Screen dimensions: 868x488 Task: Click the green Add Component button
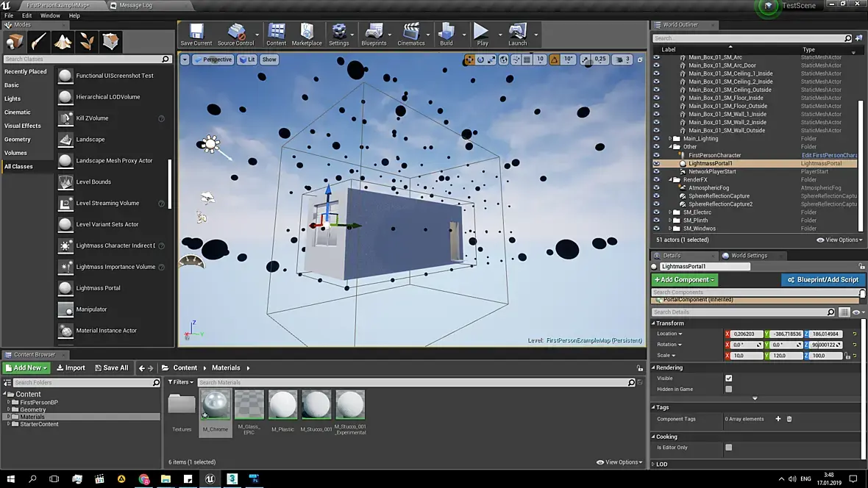[684, 280]
